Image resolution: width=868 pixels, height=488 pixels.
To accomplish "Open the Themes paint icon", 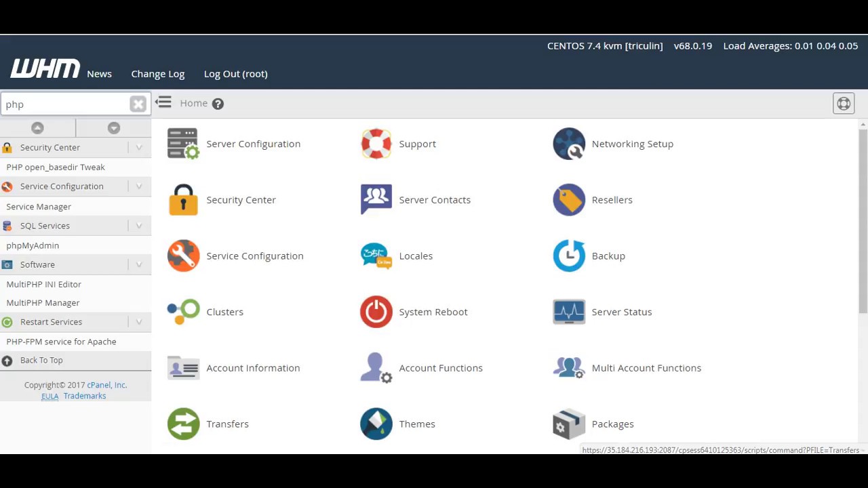I will (376, 424).
